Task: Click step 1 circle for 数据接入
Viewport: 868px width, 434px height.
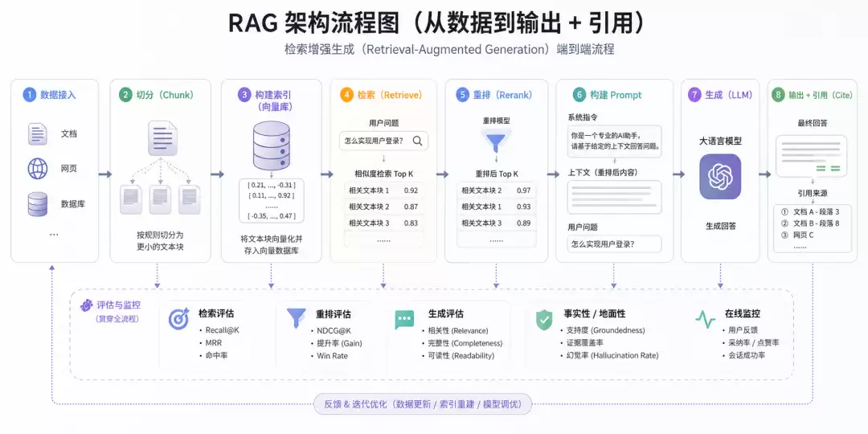Action: click(x=29, y=95)
